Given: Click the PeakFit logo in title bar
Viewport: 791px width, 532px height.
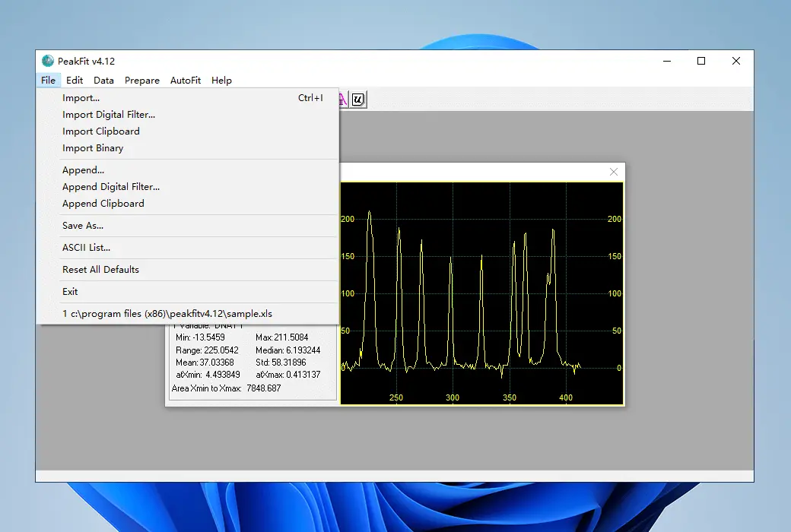Looking at the screenshot, I should [x=48, y=61].
